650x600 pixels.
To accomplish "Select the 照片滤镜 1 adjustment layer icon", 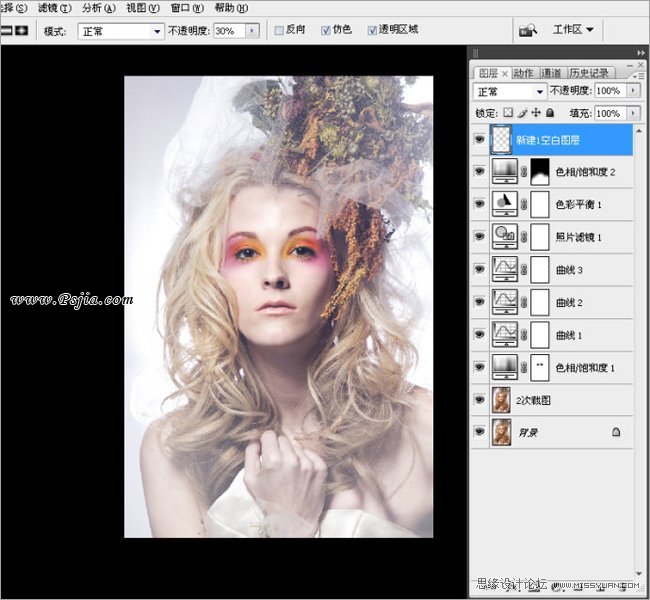I will 506,237.
